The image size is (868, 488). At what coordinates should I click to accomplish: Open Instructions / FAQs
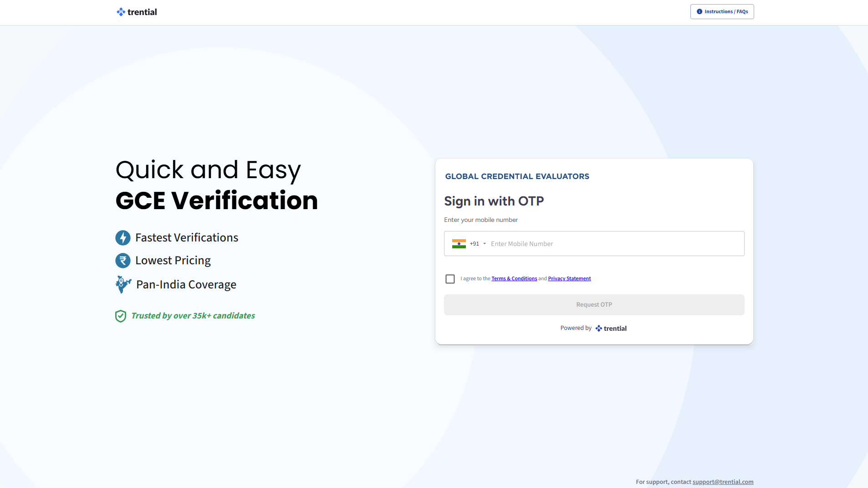click(x=722, y=12)
